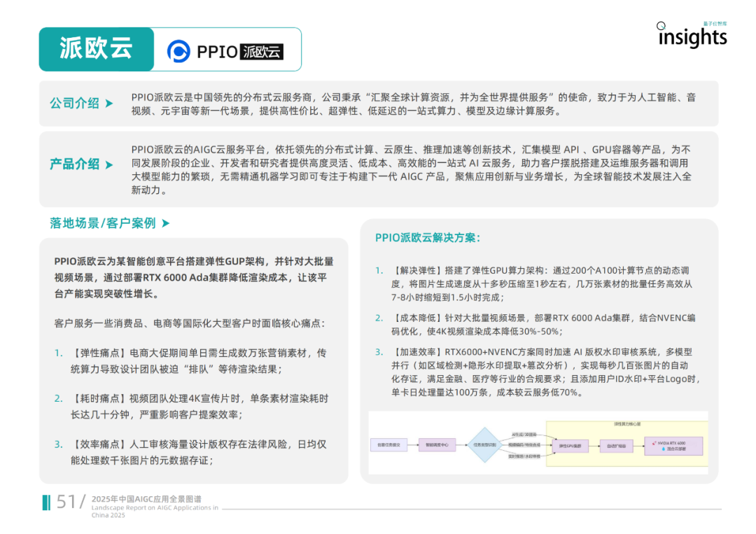The height and width of the screenshot is (534, 756).
Task: Click the 【弹性痛点】 list item text
Action: coord(199,361)
